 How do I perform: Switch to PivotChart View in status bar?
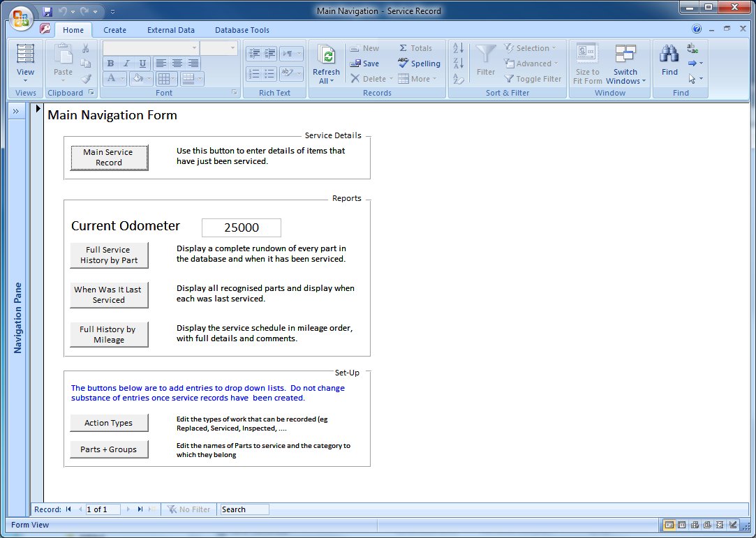click(707, 525)
